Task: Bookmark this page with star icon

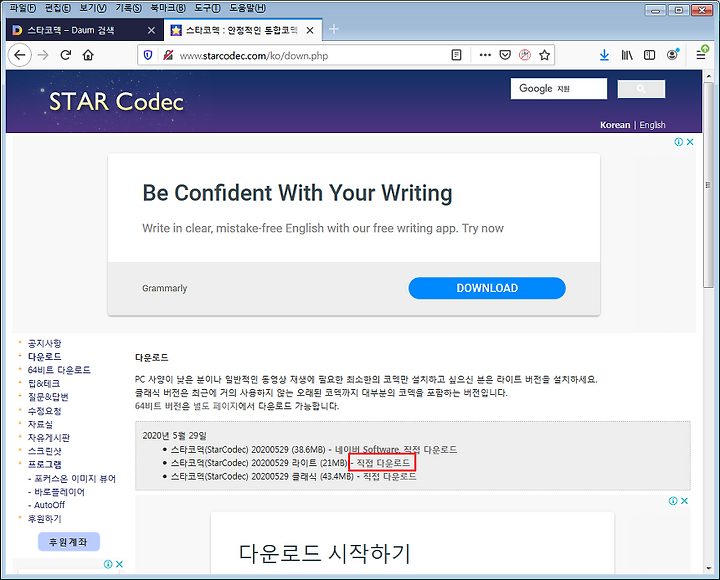Action: coord(545,56)
